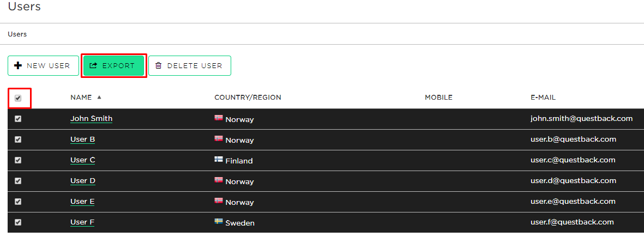Uncheck the User B row checkbox
Viewport: 644px width, 243px height.
[x=18, y=139]
